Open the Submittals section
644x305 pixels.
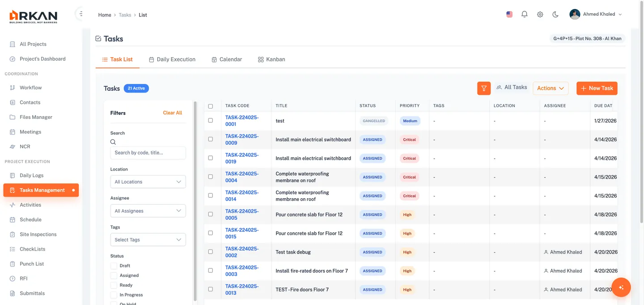click(x=32, y=293)
